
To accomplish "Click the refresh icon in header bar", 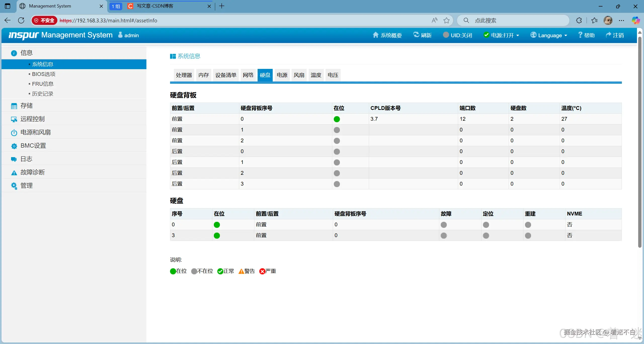I will coord(416,35).
